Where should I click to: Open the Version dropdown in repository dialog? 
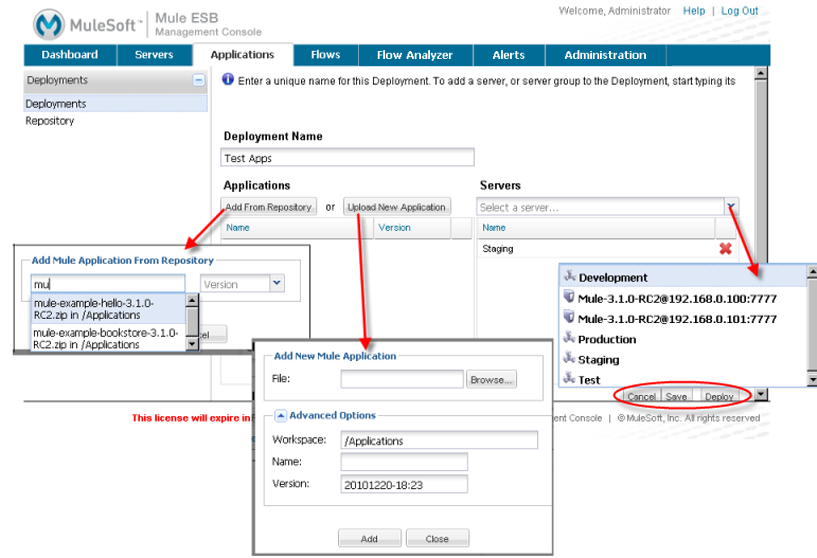pos(277,284)
